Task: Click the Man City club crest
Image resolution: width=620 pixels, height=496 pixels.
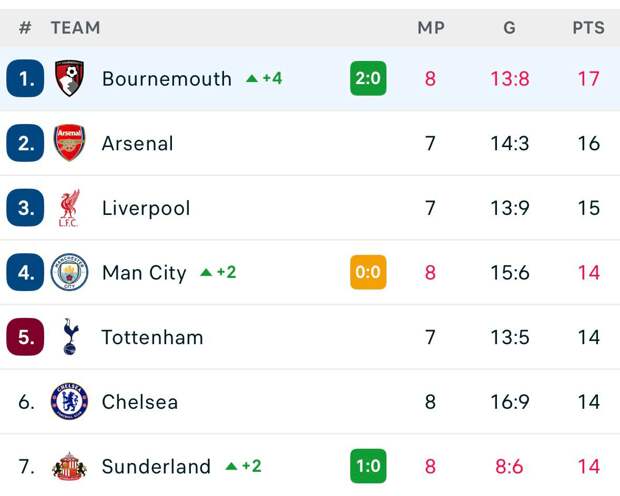Action: [x=69, y=272]
